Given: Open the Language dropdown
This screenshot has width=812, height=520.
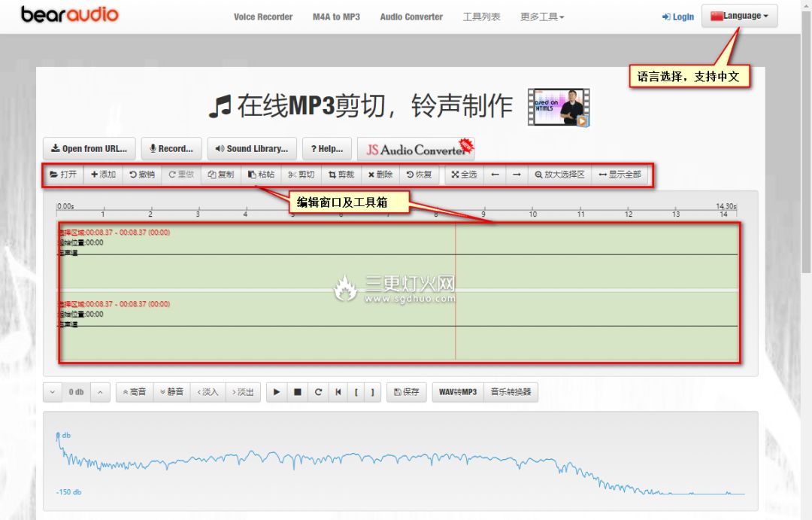Looking at the screenshot, I should (x=739, y=16).
